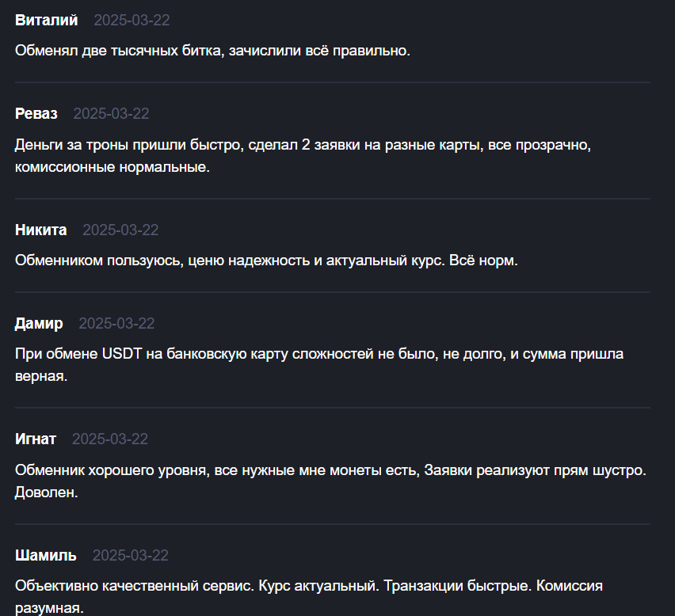Click the date beside Шамиль

[x=131, y=555]
